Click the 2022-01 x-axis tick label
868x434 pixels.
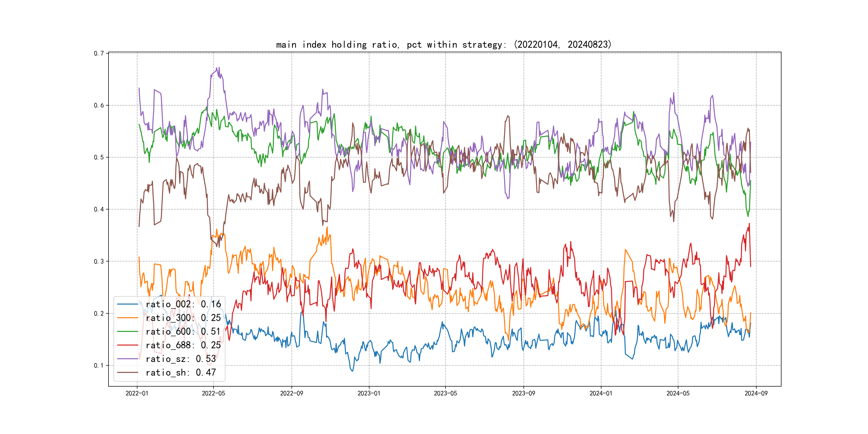137,393
